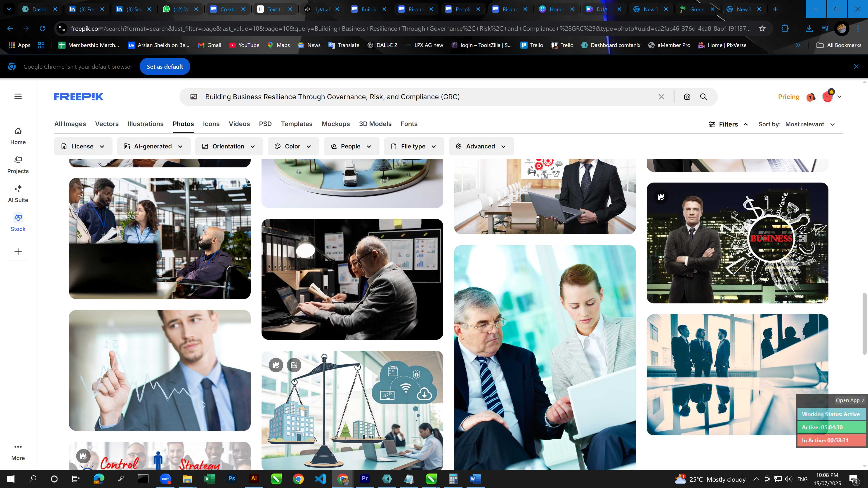
Task: Clear the search query with X icon
Action: coord(661,97)
